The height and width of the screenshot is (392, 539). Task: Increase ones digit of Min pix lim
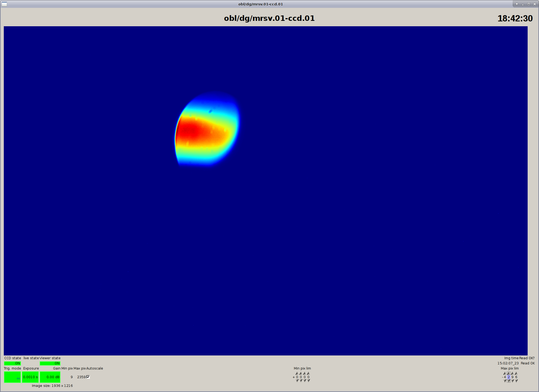308,373
